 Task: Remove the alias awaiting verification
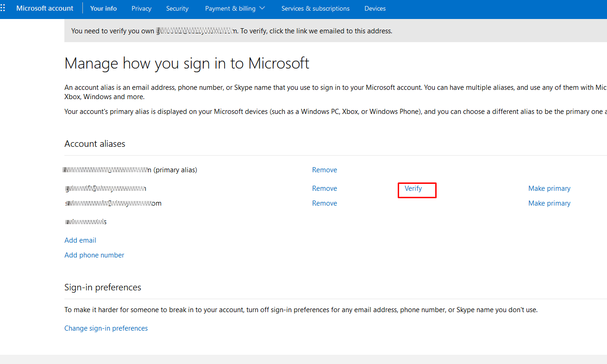(x=324, y=188)
